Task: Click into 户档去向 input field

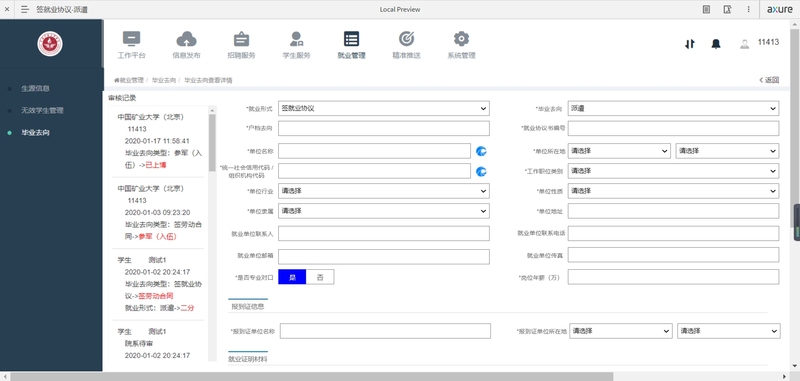Action: [x=384, y=129]
